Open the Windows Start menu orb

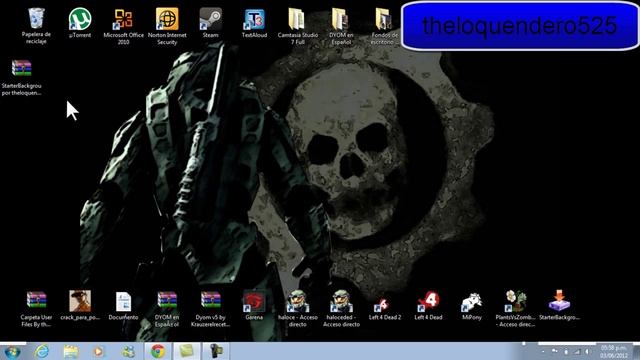tap(12, 351)
